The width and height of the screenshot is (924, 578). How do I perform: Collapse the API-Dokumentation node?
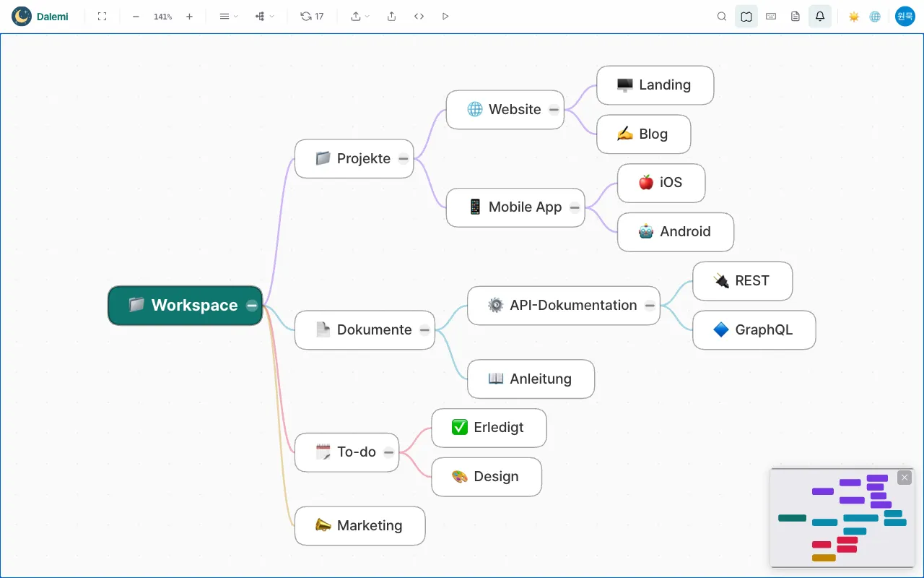pyautogui.click(x=650, y=306)
